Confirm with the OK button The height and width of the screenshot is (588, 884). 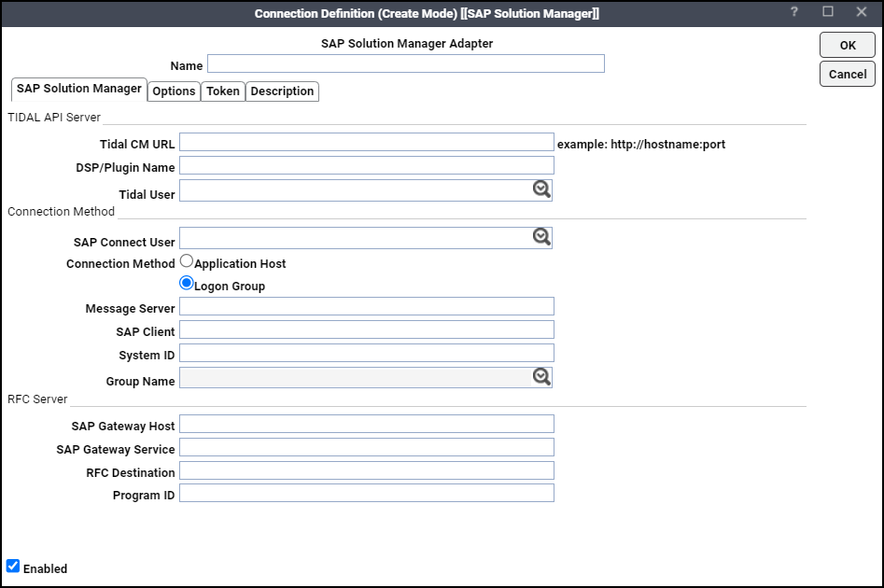pyautogui.click(x=848, y=45)
